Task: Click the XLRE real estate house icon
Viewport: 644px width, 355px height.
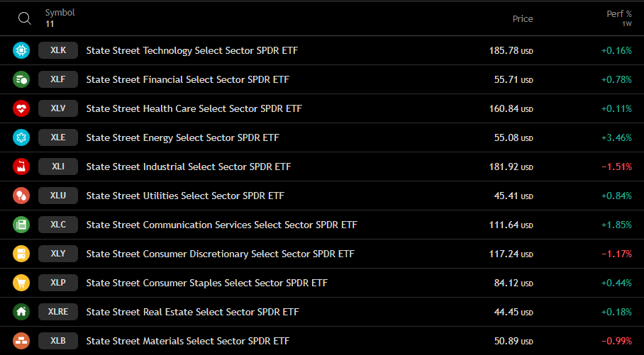Action: click(21, 312)
